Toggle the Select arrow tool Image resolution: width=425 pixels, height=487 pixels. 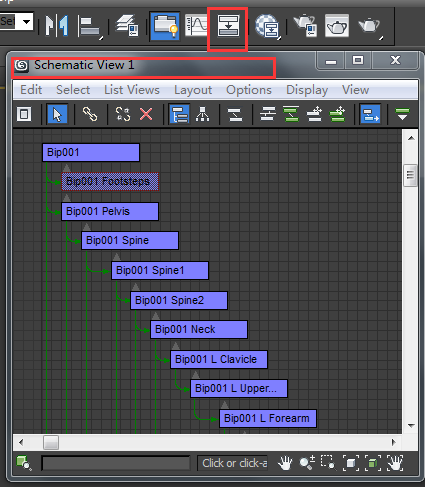pos(57,114)
